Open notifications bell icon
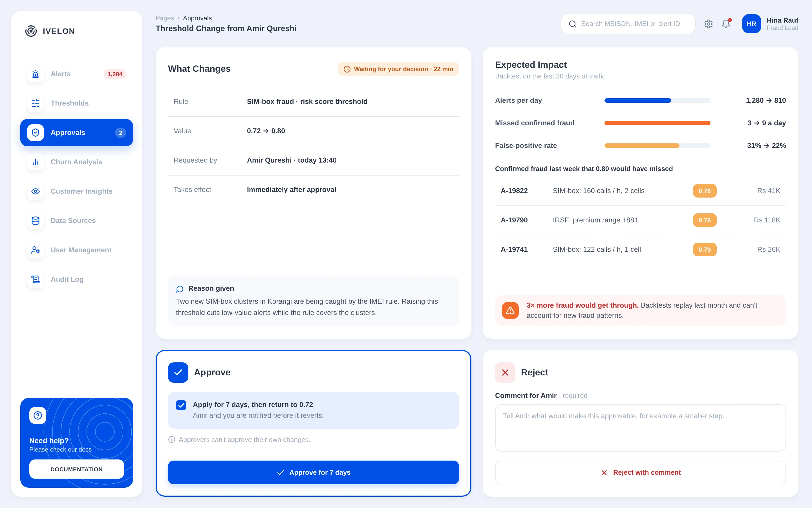The width and height of the screenshot is (812, 508). point(726,24)
